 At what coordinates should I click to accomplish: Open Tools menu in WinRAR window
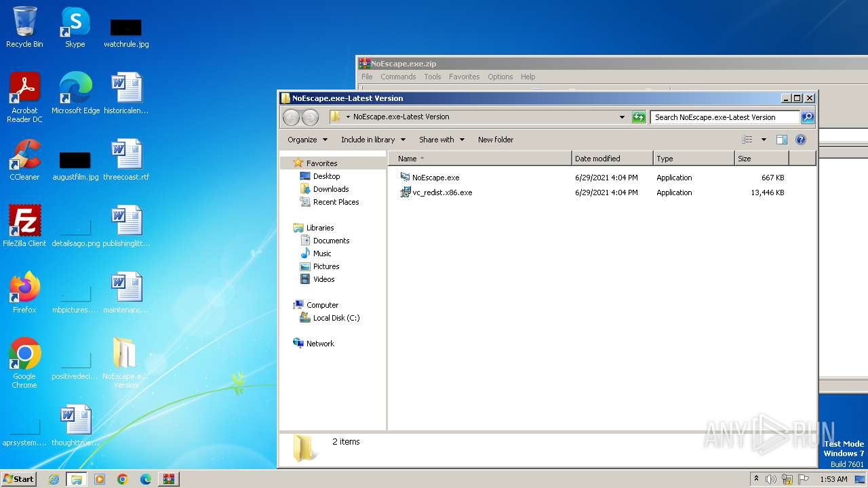coord(433,77)
